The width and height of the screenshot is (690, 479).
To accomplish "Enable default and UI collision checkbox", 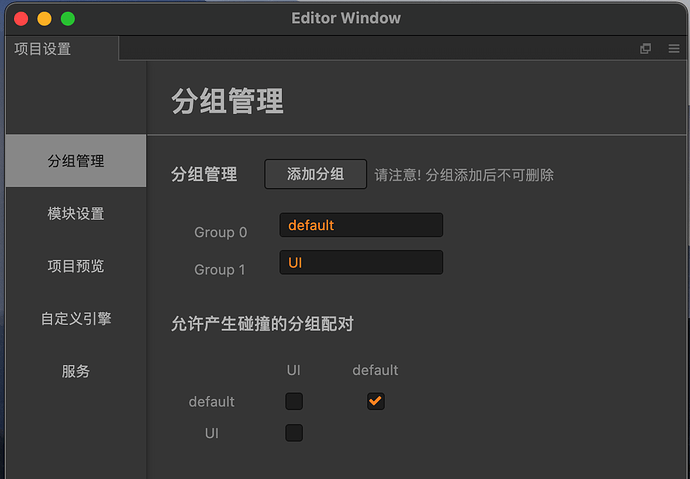I will click(294, 401).
